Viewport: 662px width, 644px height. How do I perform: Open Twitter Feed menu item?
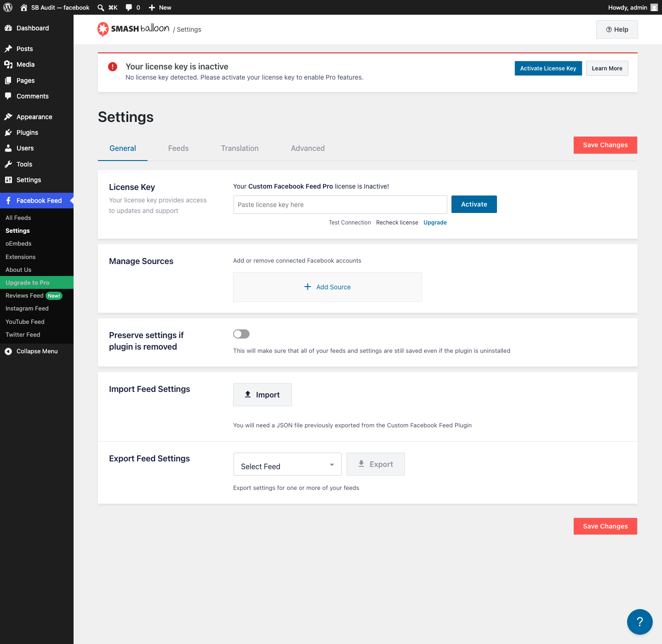pos(37,335)
